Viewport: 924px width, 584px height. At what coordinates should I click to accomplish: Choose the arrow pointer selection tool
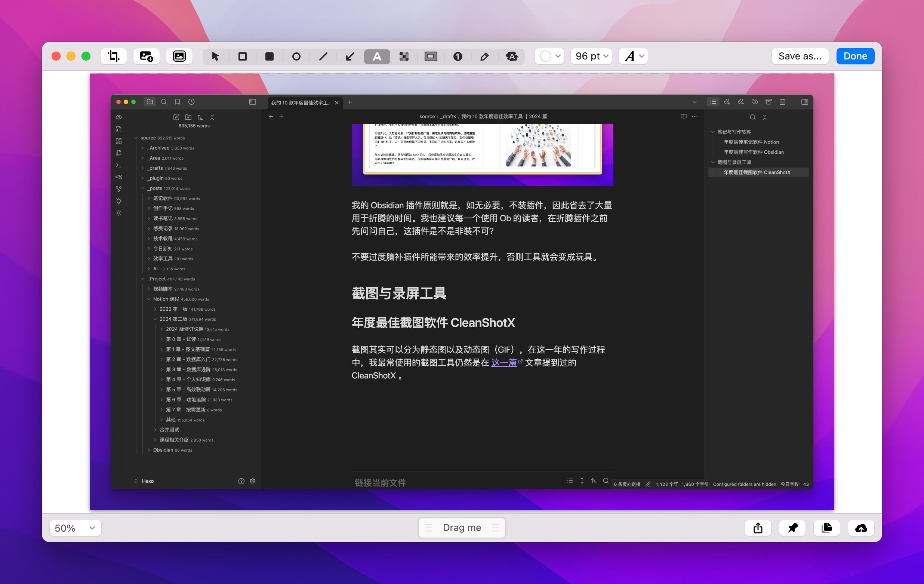click(x=215, y=56)
